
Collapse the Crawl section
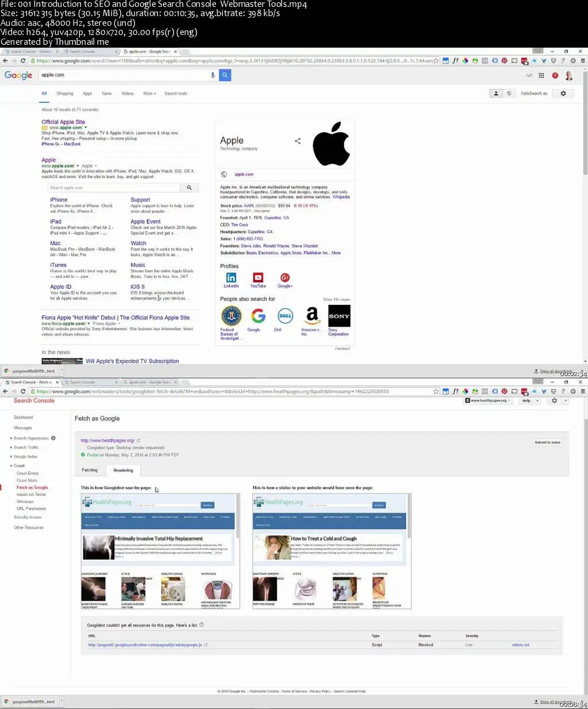20,466
